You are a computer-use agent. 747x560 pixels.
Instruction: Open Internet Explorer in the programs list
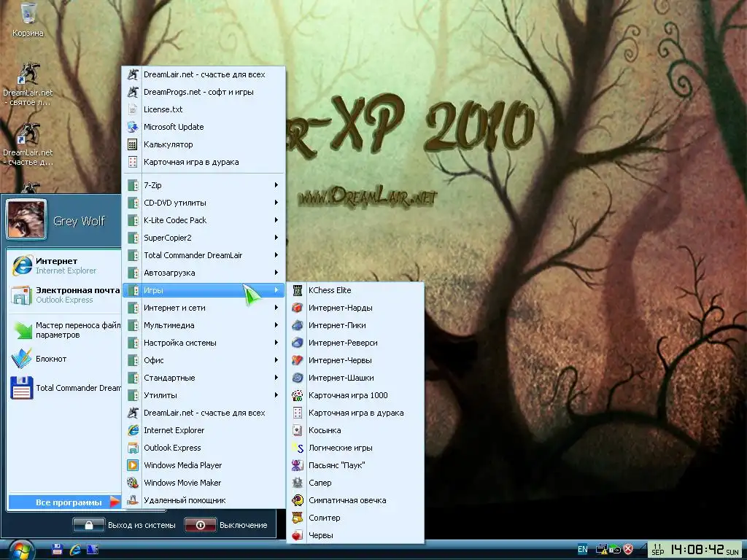point(204,430)
